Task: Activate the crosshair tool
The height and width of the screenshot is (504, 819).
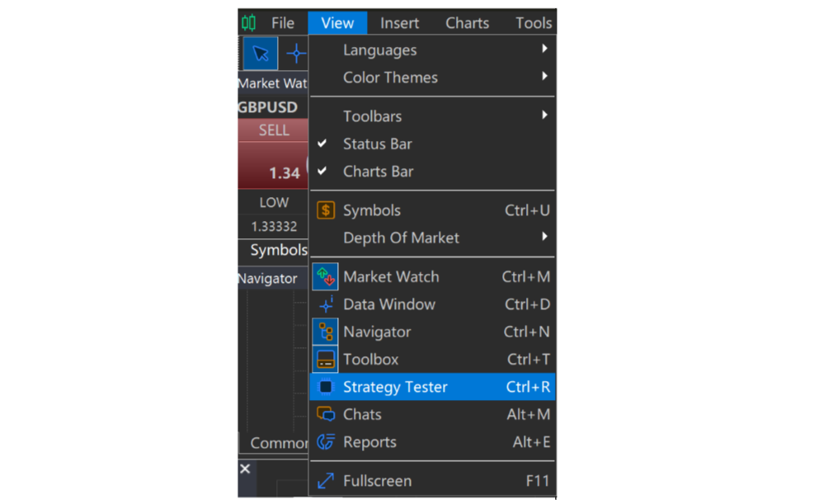Action: click(x=295, y=54)
